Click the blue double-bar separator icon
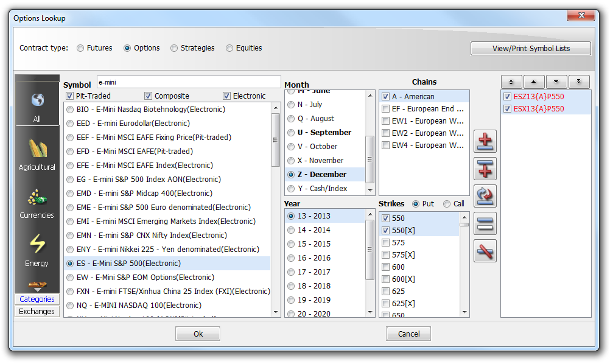613x364 pixels. click(x=485, y=223)
